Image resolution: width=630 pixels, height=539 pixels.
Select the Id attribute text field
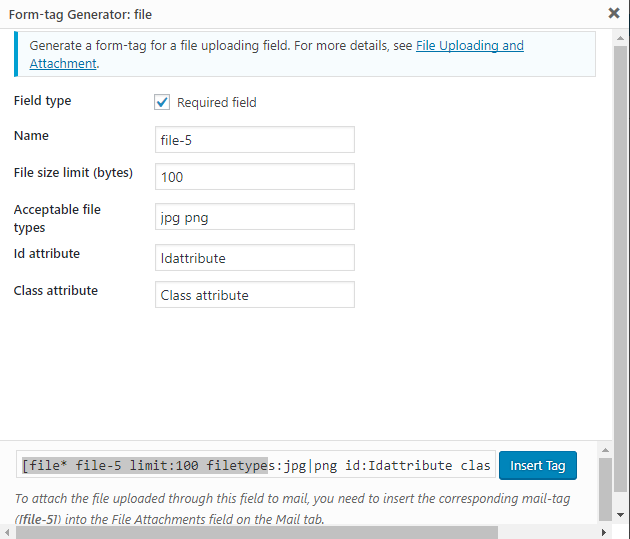[x=255, y=258]
